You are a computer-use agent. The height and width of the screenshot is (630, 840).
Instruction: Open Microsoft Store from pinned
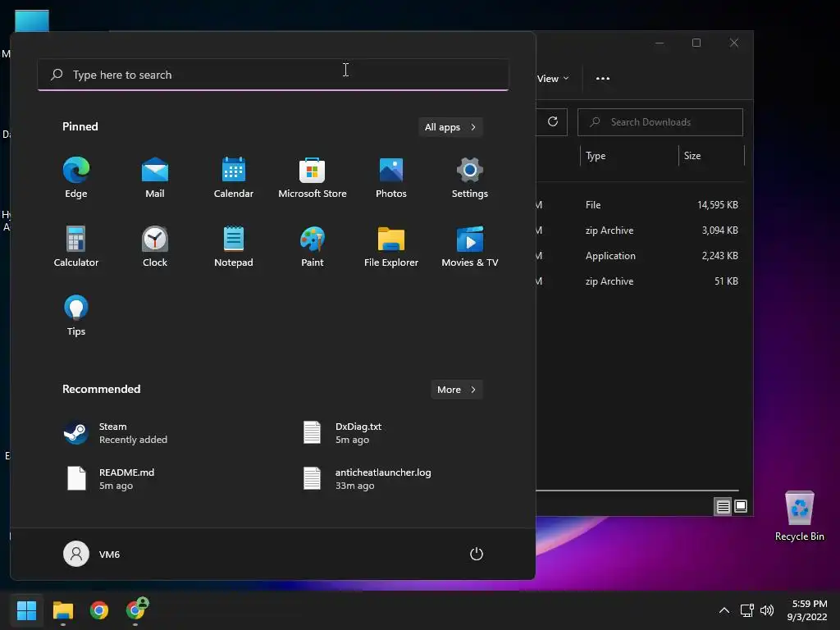point(313,178)
